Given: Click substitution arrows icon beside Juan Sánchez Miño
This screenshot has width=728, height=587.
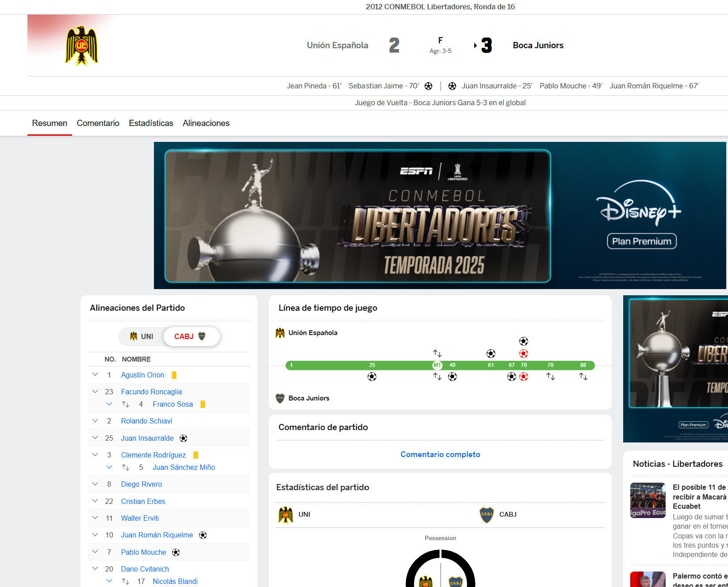Looking at the screenshot, I should tap(126, 467).
